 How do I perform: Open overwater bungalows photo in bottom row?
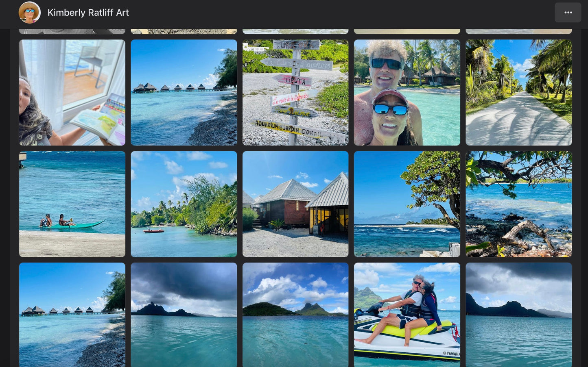tap(72, 315)
